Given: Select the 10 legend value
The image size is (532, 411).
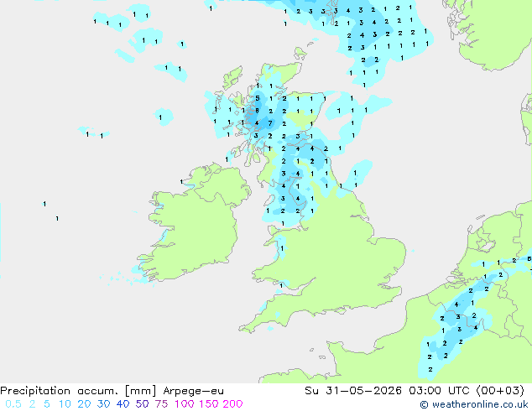Looking at the screenshot, I should point(65,404).
